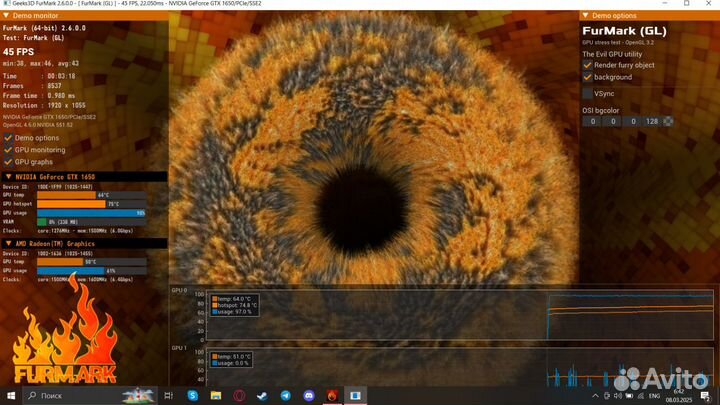Disable the Render furry object checkbox

(588, 65)
